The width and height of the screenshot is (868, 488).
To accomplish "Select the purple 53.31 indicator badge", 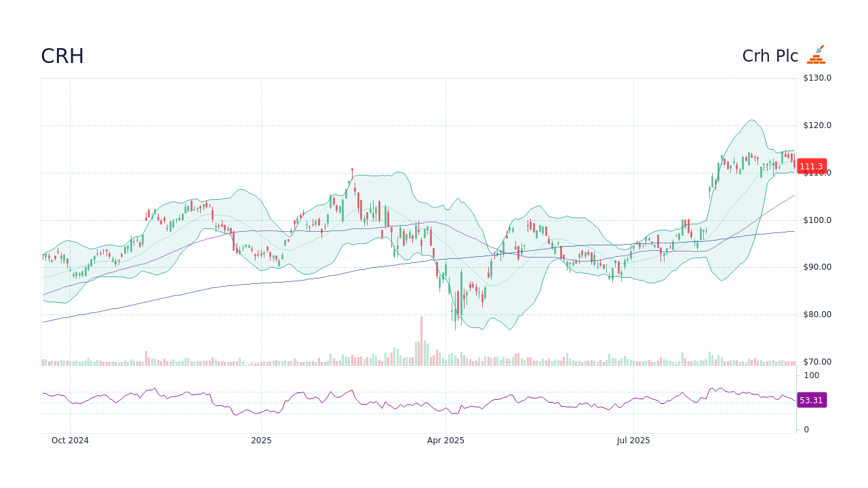I will 811,400.
